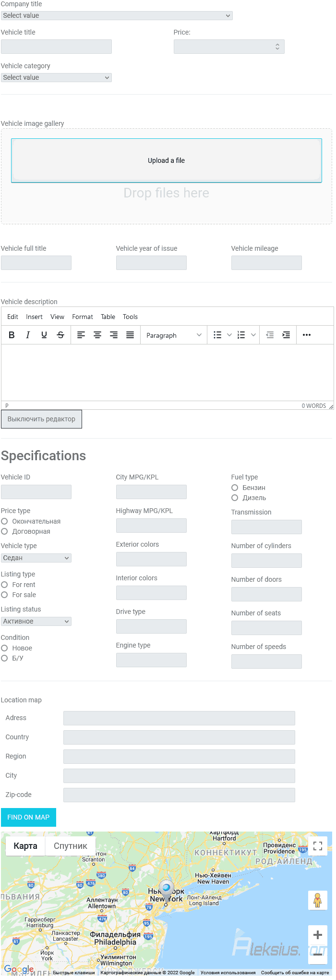Click FIND ON MAP button

tap(28, 817)
